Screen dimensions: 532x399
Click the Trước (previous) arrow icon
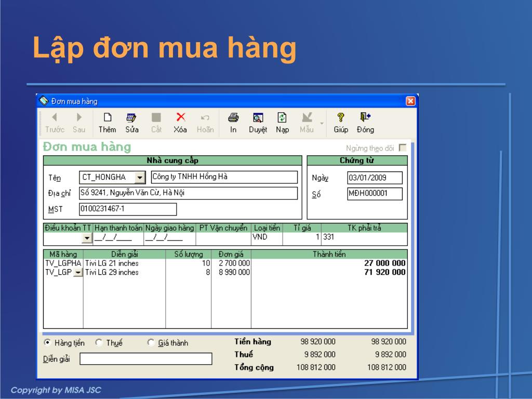click(x=54, y=117)
